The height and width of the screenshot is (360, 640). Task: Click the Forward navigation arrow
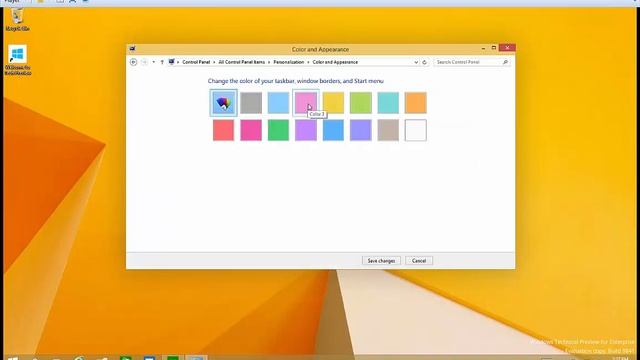point(144,62)
